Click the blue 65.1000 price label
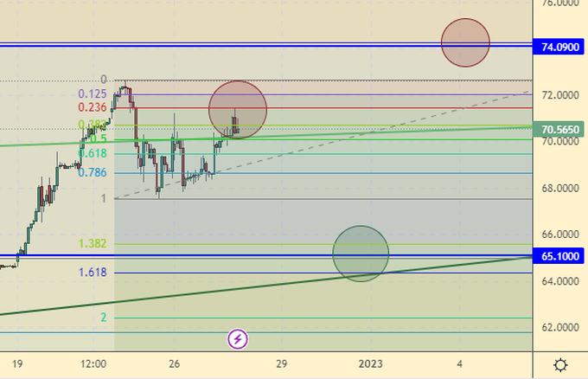 tap(559, 257)
